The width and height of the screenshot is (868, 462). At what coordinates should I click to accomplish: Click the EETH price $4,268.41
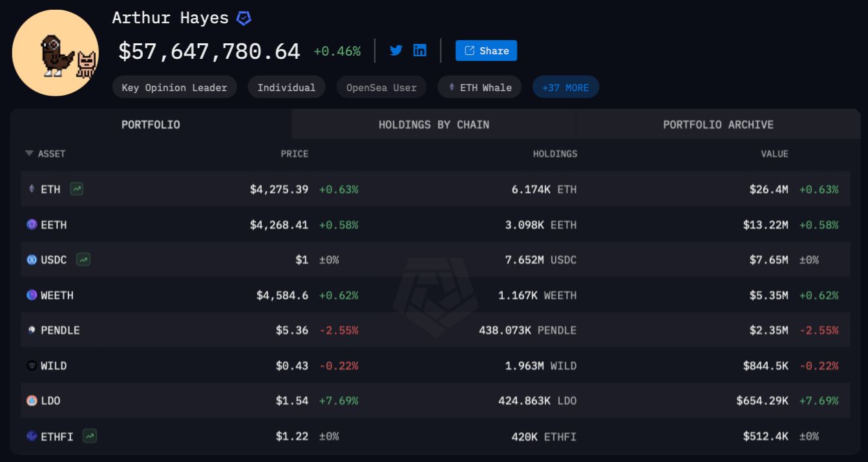tap(279, 225)
